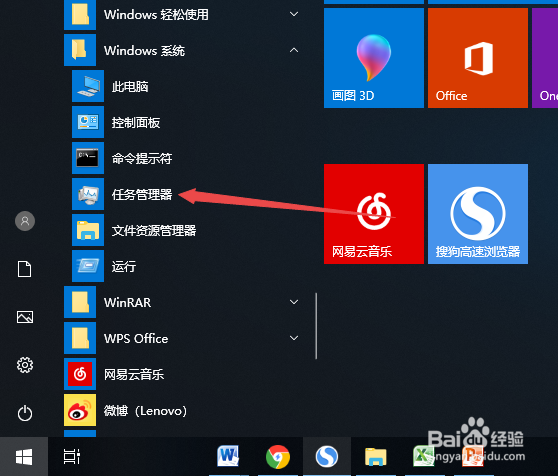This screenshot has width=558, height=476.
Task: Collapse the Windows 系统 folder chevron
Action: tap(294, 50)
